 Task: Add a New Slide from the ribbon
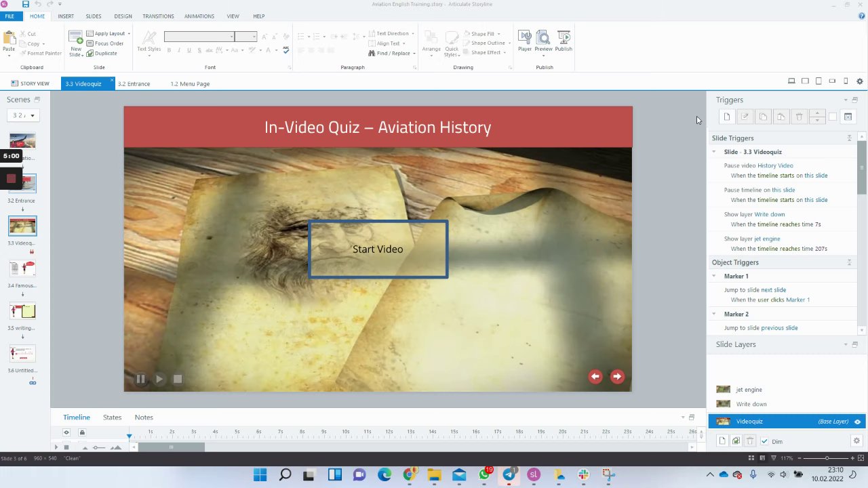pyautogui.click(x=76, y=43)
